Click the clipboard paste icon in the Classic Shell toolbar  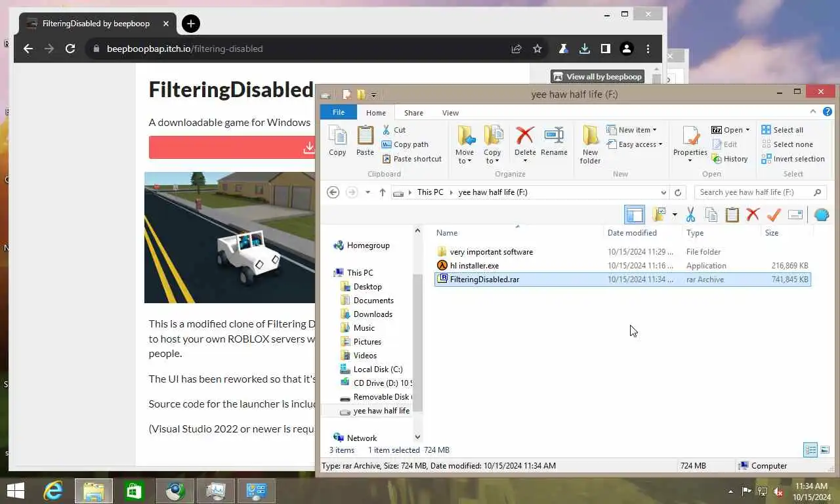point(732,214)
